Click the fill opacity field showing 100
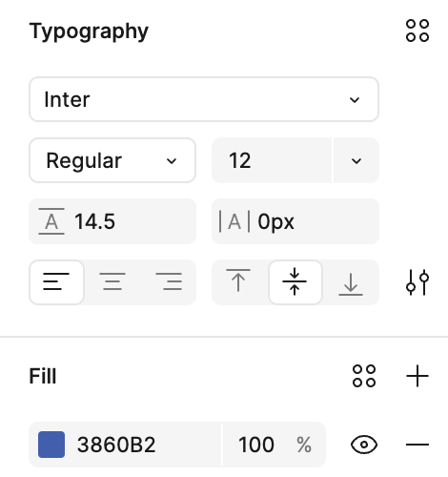This screenshot has height=477, width=448. coord(275,445)
